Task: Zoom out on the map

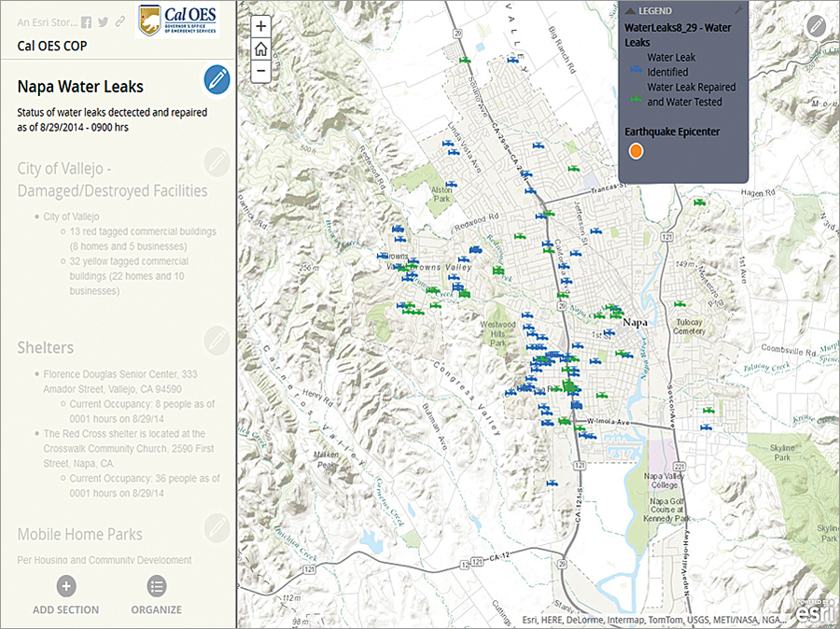Action: tap(261, 71)
